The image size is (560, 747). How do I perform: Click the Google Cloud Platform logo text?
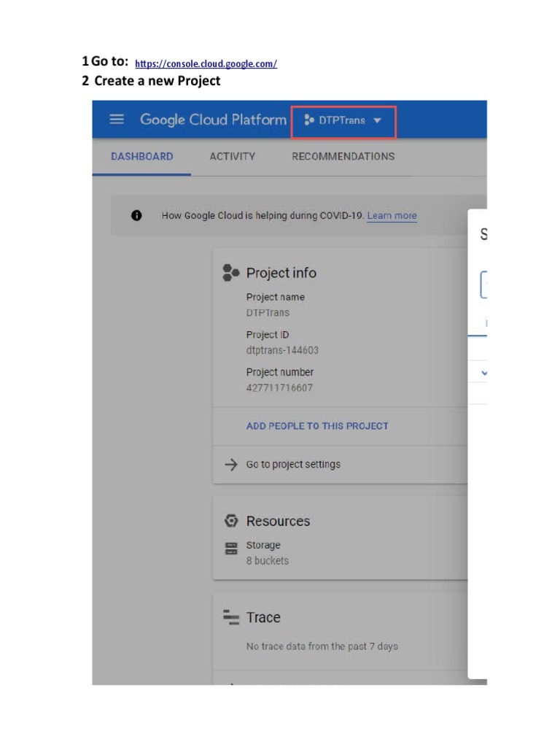[x=214, y=120]
